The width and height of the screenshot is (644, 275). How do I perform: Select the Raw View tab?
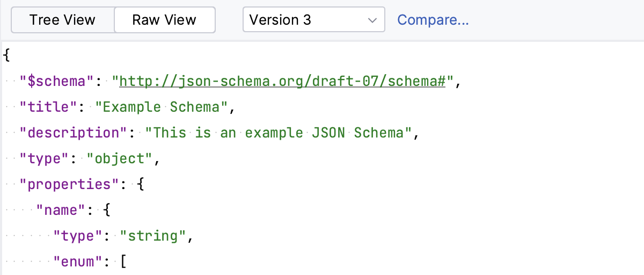click(164, 20)
